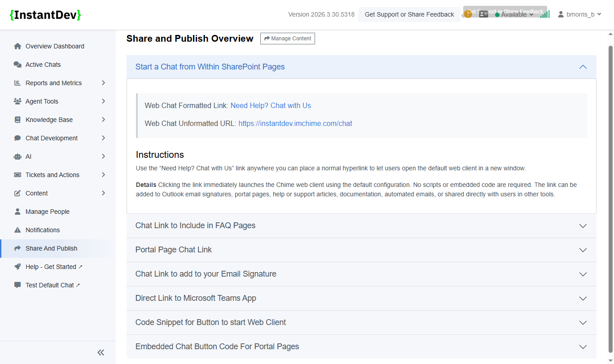614x364 pixels.
Task: Click the InstantDev logo
Action: pyautogui.click(x=45, y=15)
